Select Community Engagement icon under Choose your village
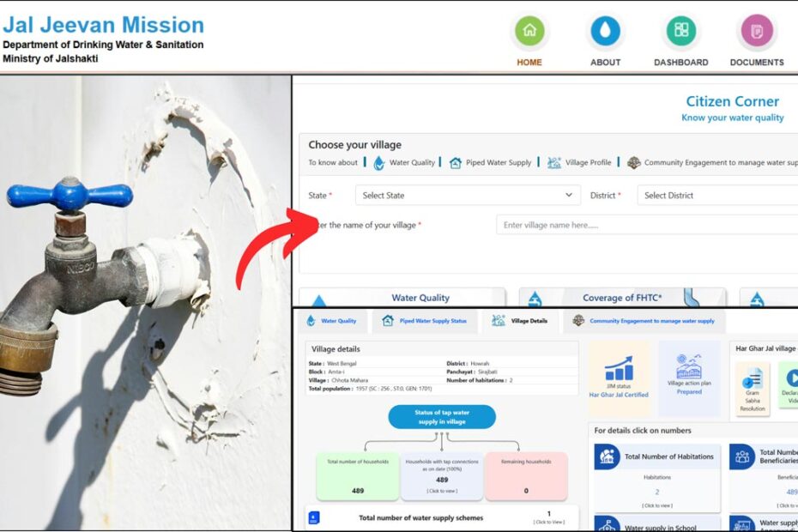 point(633,163)
